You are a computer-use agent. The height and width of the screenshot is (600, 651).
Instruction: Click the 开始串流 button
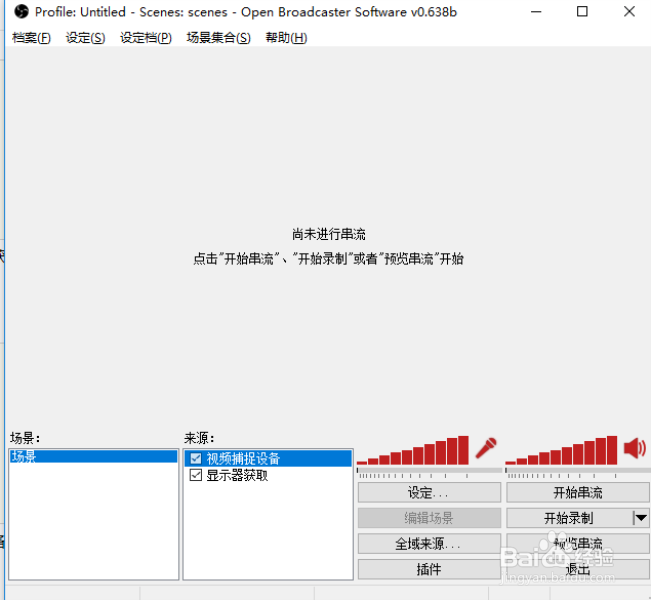pyautogui.click(x=578, y=492)
